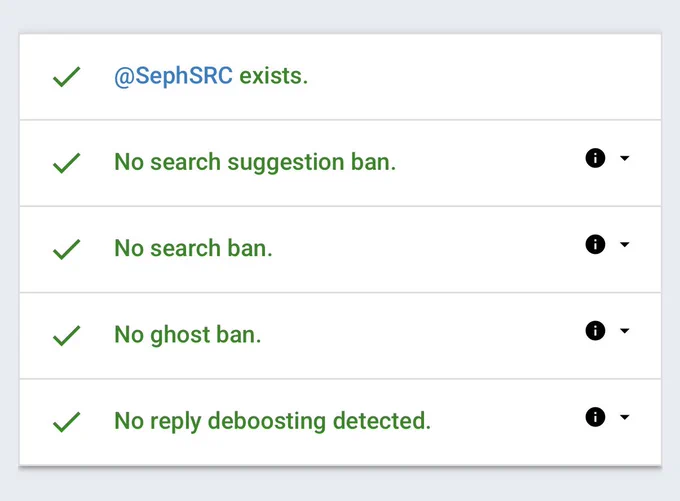Viewport: 680px width, 501px height.
Task: Click checkmark next to No search suggestion ban
Action: point(66,163)
